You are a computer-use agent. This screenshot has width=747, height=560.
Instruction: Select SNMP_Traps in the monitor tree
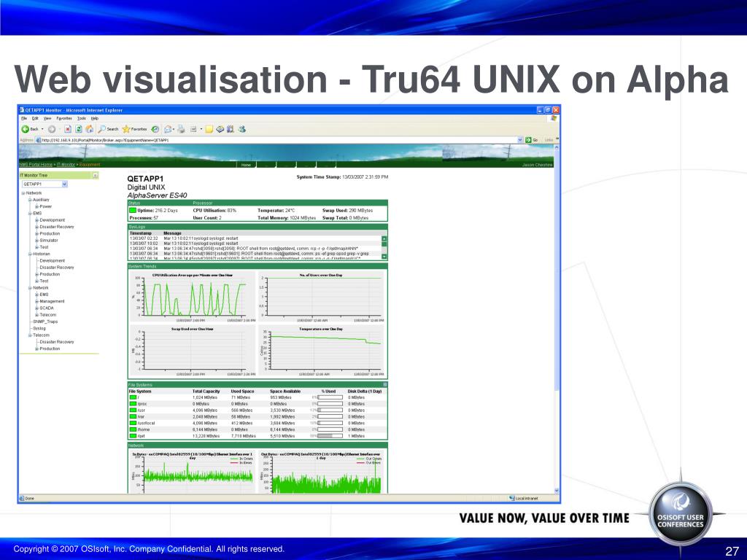(x=45, y=322)
